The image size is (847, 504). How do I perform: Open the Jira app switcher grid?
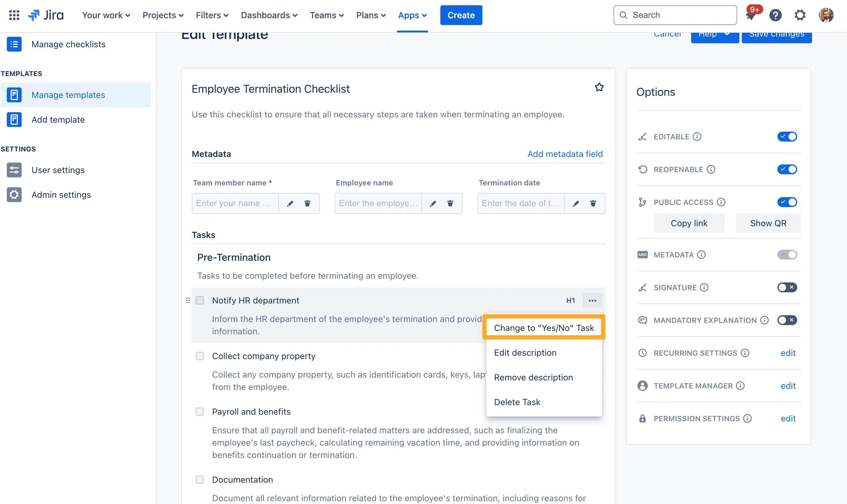[14, 15]
